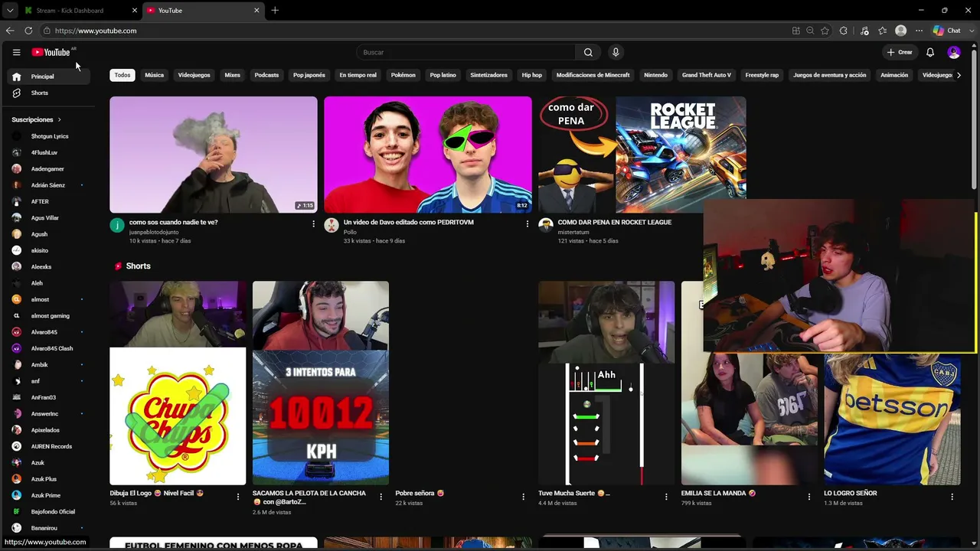Viewport: 980px width, 551px height.
Task: Open options for 'Un video de Davo' video
Action: (x=527, y=223)
